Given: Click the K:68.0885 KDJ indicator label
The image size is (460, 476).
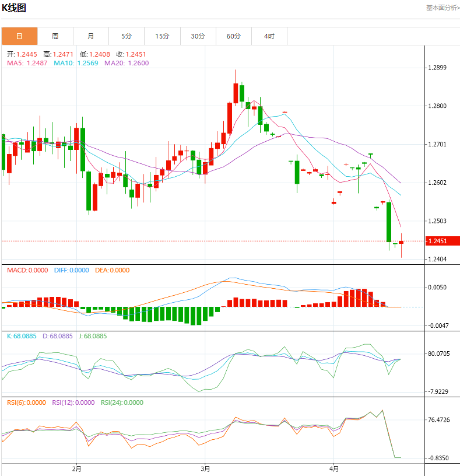Looking at the screenshot, I should pos(21,336).
